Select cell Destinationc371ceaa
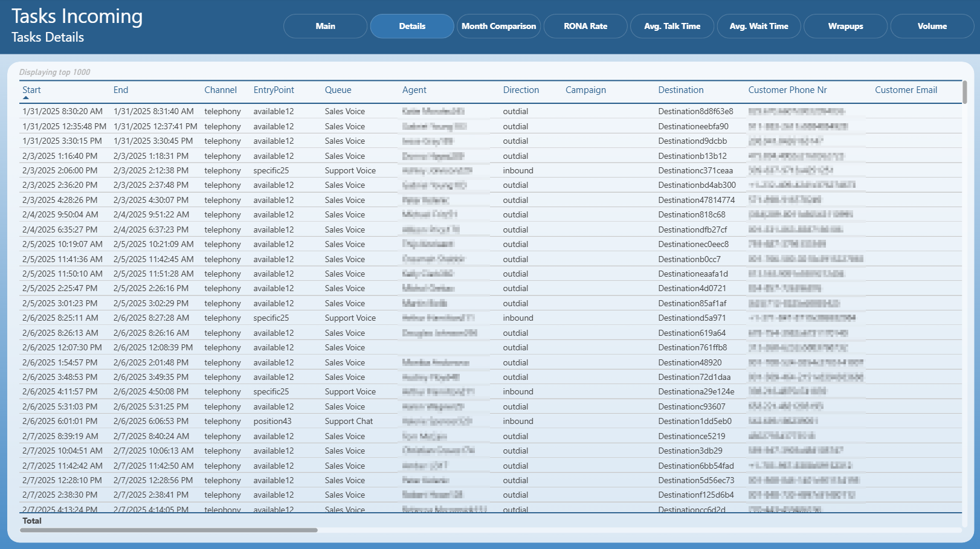This screenshot has height=549, width=980. tap(695, 171)
